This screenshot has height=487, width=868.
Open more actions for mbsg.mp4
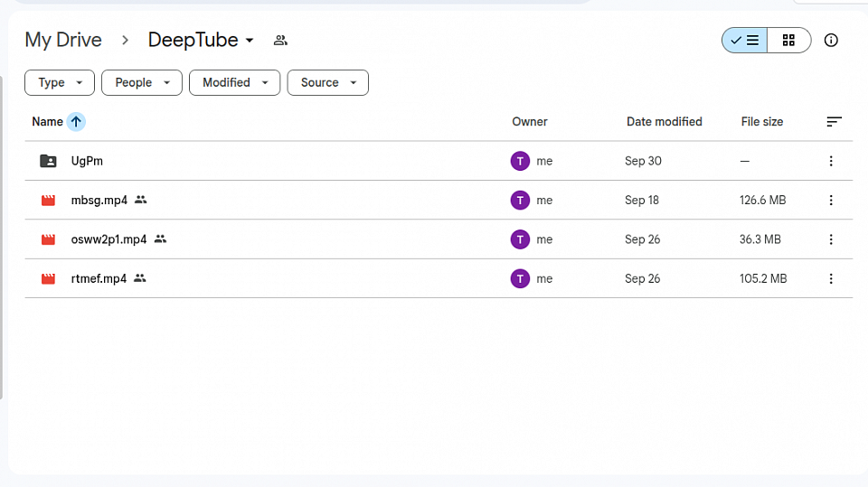831,201
